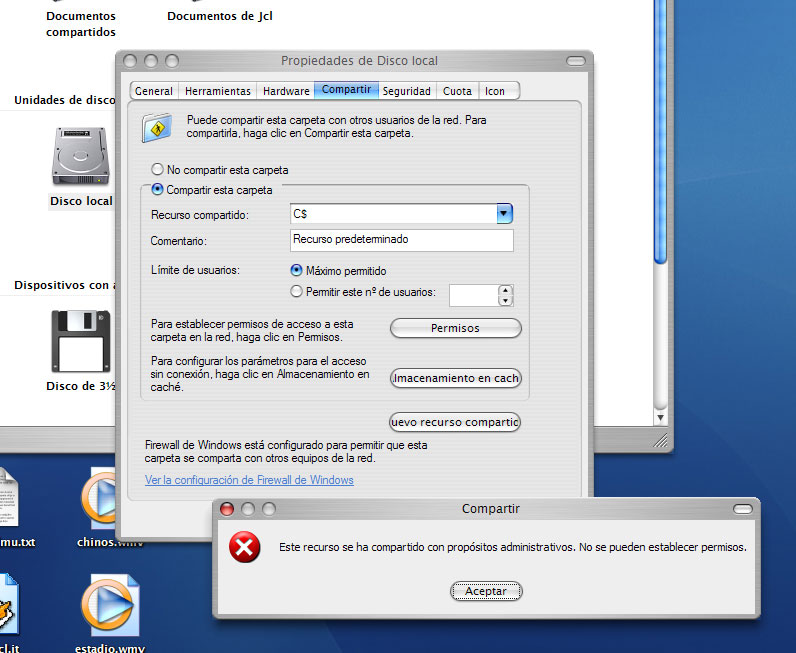Screen dimensions: 796x653
Task: Select the Disco de 3½ floppy icon
Action: point(81,340)
